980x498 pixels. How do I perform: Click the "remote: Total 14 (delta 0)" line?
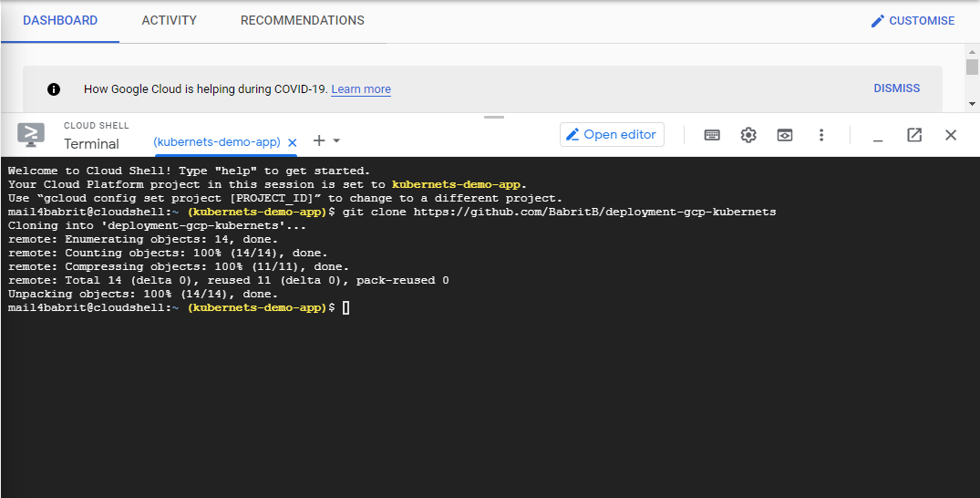pyautogui.click(x=228, y=280)
